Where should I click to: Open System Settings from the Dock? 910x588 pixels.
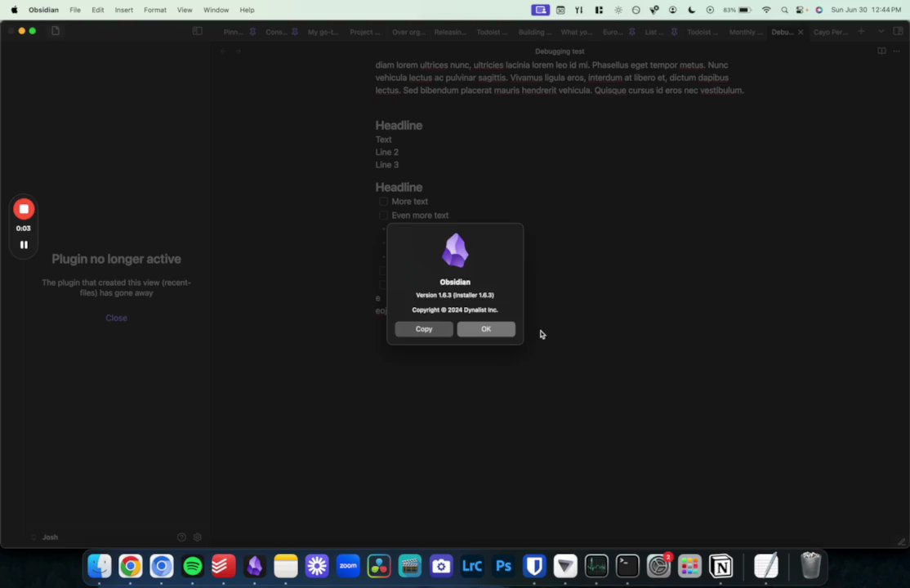(658, 566)
